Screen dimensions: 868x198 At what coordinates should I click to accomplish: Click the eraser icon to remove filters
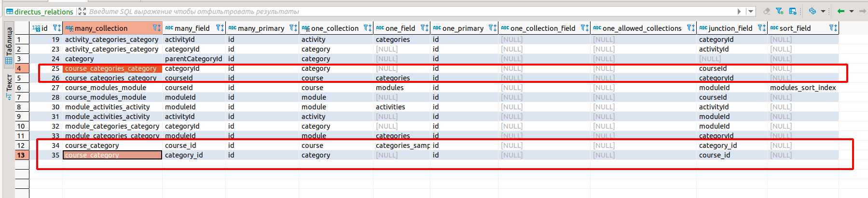[766, 11]
